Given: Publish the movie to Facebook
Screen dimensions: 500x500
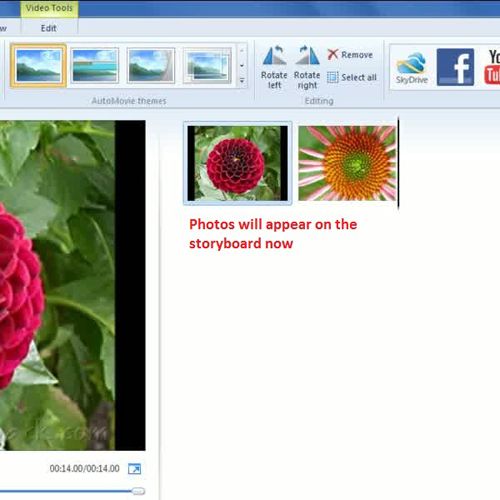Looking at the screenshot, I should click(455, 67).
